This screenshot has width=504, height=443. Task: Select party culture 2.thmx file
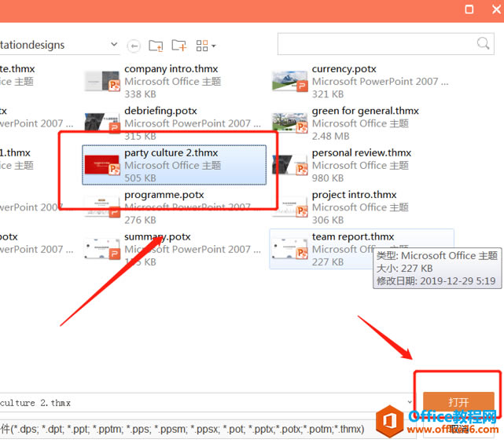(174, 165)
